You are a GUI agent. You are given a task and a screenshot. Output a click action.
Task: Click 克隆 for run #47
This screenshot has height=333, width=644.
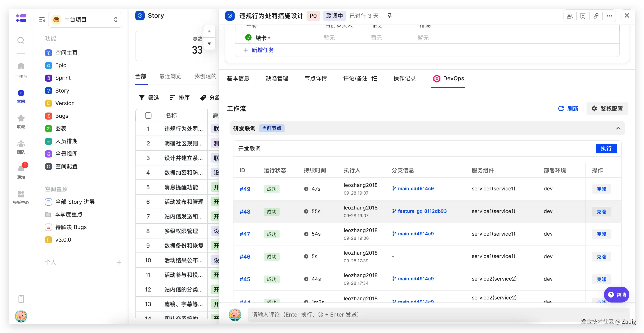click(601, 234)
